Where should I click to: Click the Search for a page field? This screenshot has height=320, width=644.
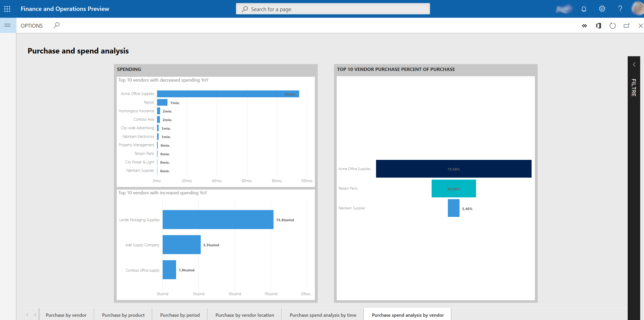333,9
